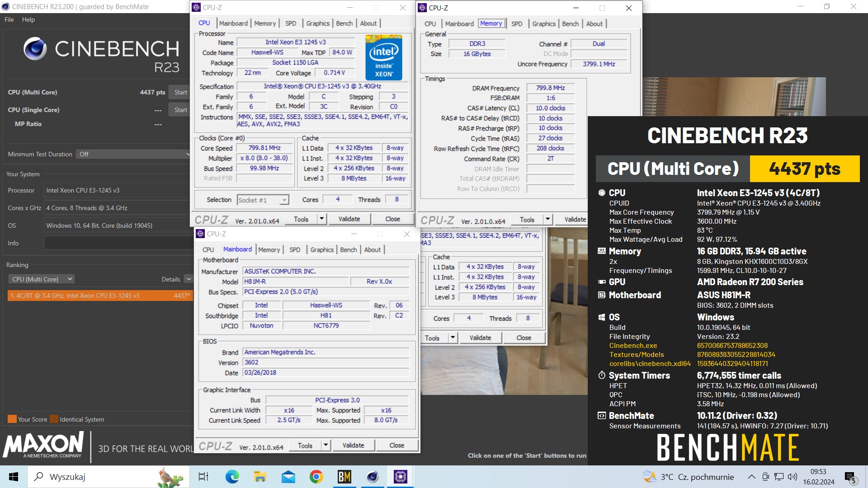Open Tools dropdown arrow in Memory window
The width and height of the screenshot is (868, 488).
(547, 220)
